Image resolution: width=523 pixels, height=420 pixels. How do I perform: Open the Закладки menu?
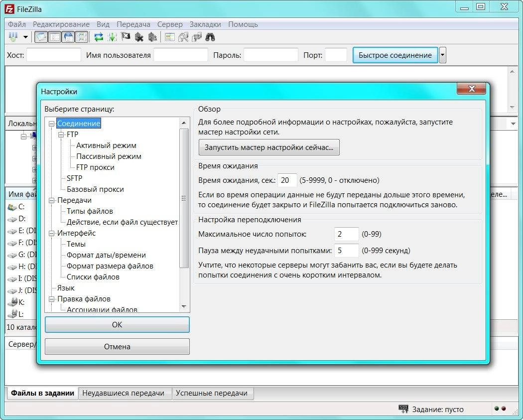coord(205,24)
